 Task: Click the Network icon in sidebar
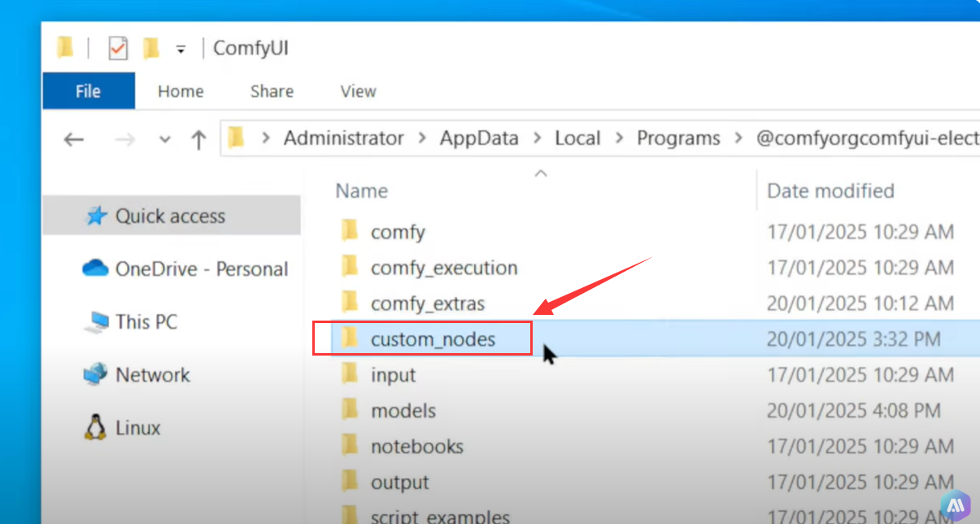[x=96, y=375]
